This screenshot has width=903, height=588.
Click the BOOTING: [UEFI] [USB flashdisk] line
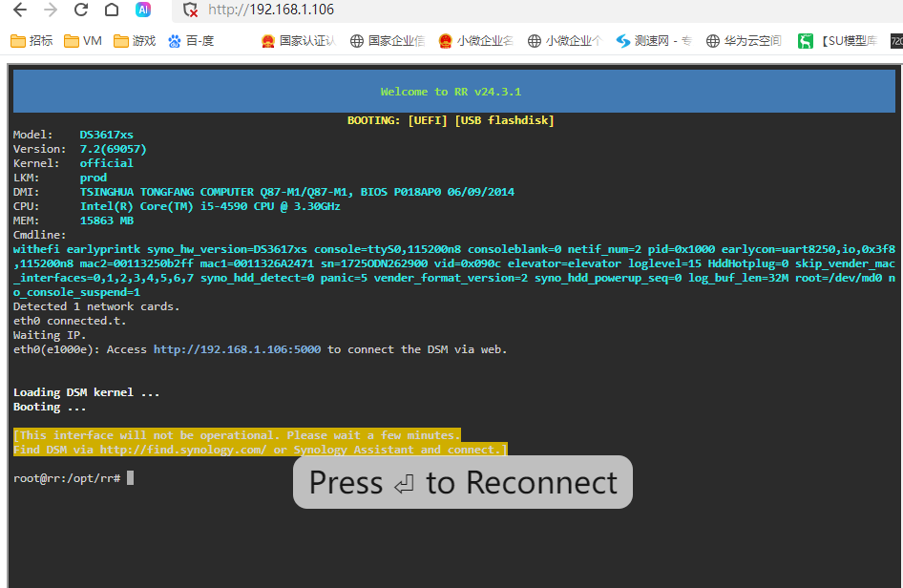[451, 120]
